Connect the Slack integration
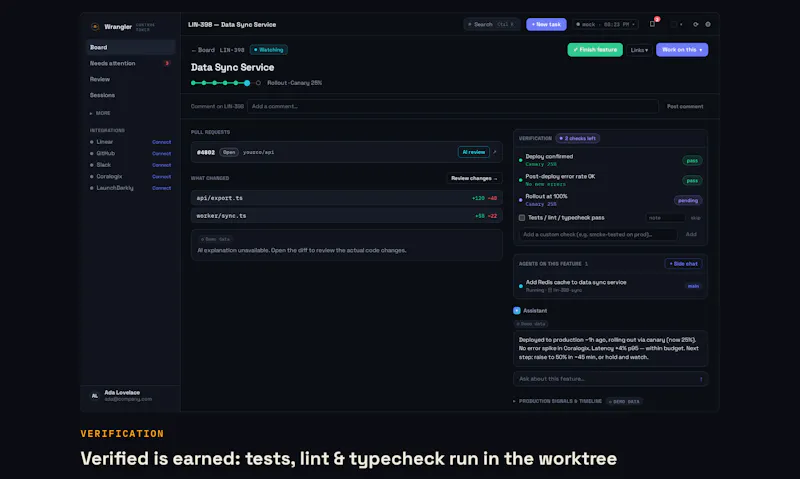This screenshot has height=479, width=800. point(161,165)
